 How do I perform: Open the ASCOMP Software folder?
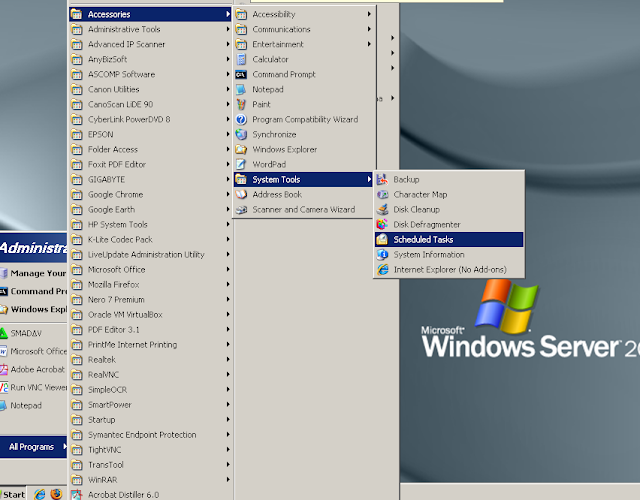click(x=150, y=74)
